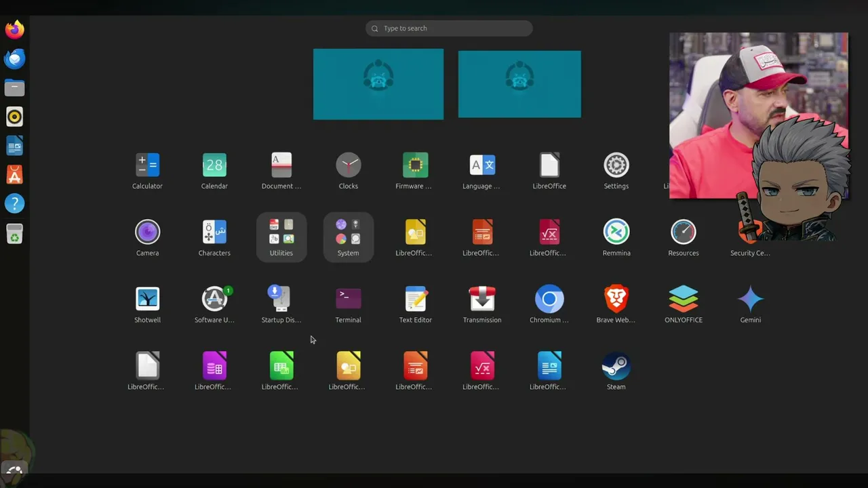Launch the Text Editor app
This screenshot has width=868, height=488.
(x=415, y=299)
